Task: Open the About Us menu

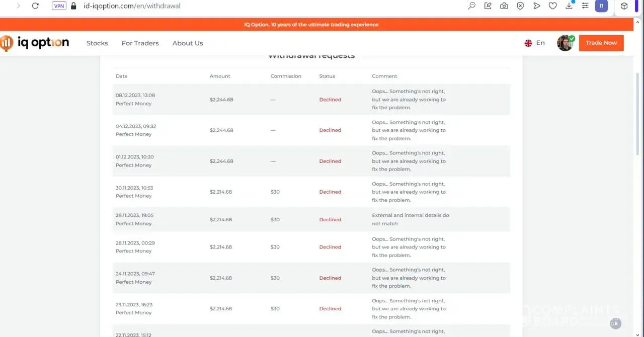Action: [188, 43]
